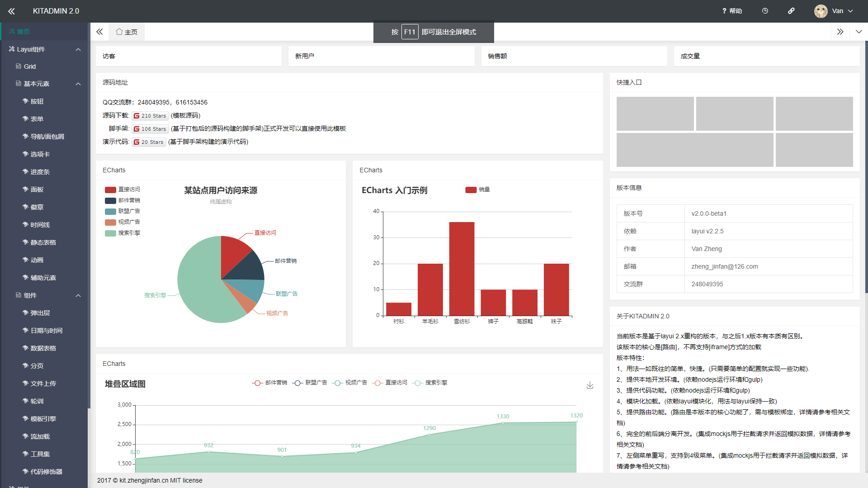
Task: Click the page vertical scrollbar
Action: coord(866,167)
